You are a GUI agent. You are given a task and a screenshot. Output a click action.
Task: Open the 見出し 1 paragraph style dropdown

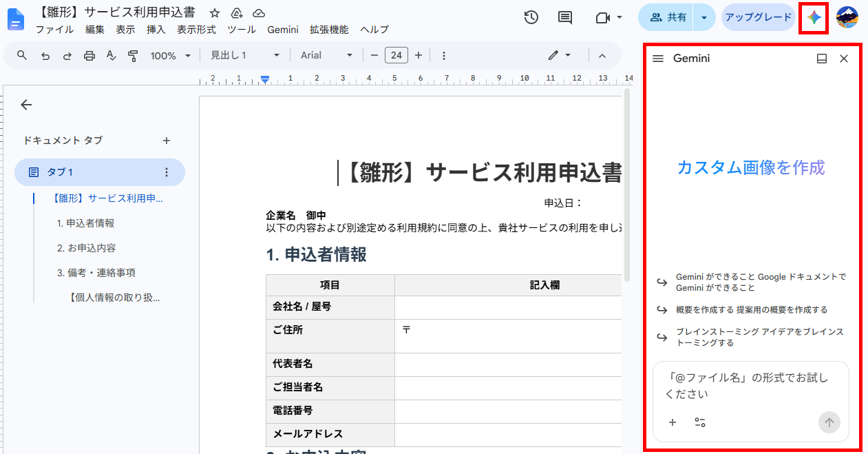tap(245, 56)
